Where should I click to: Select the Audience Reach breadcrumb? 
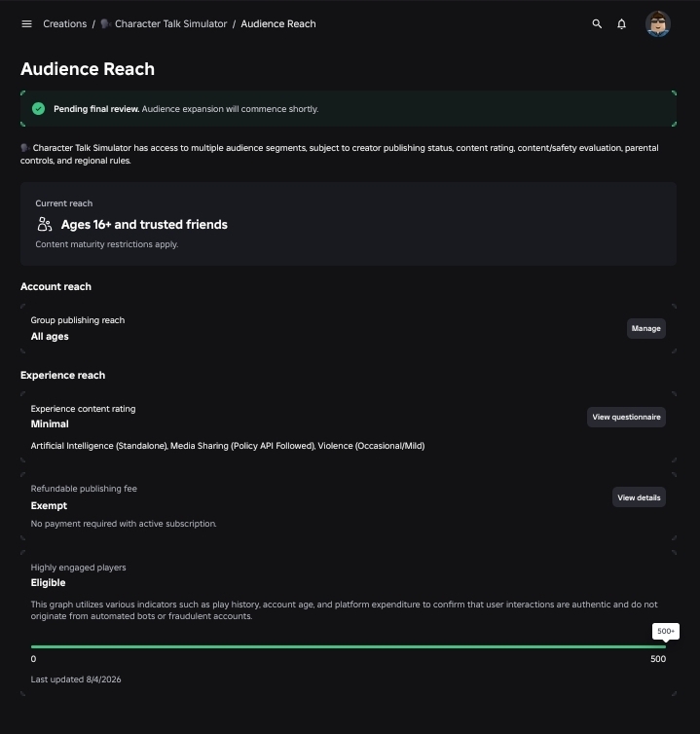[x=278, y=24]
